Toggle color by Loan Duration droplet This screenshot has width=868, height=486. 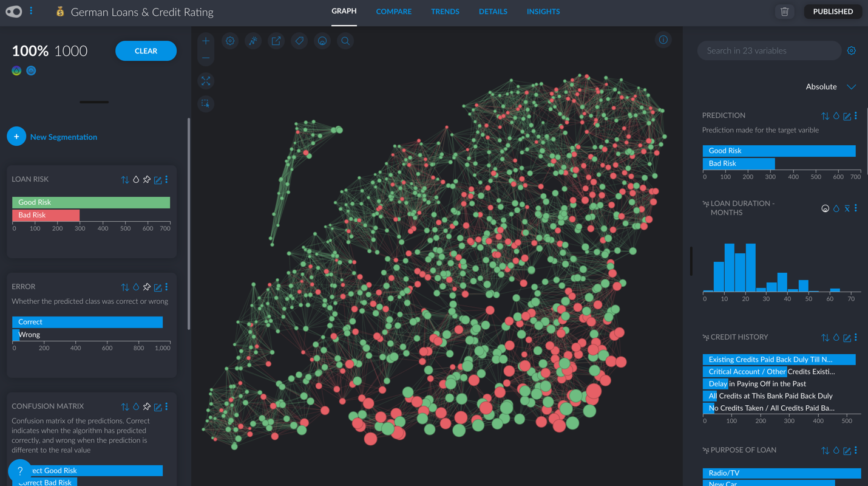click(x=836, y=208)
